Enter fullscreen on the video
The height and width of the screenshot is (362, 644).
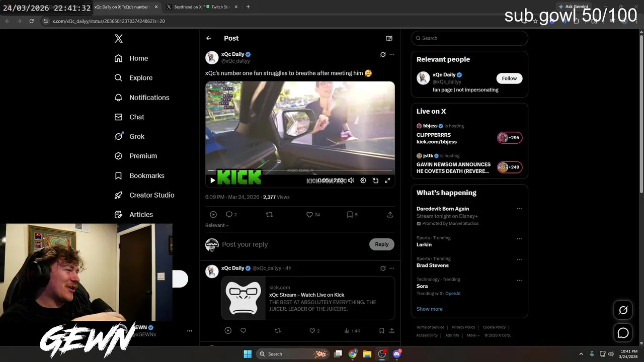[x=387, y=180]
